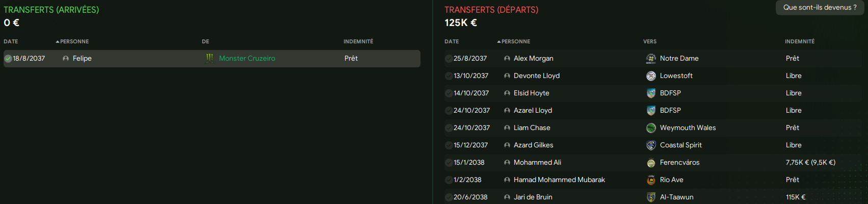The height and width of the screenshot is (204, 868).
Task: Toggle the checkmark beside Alex Morgan's transfer
Action: [449, 59]
